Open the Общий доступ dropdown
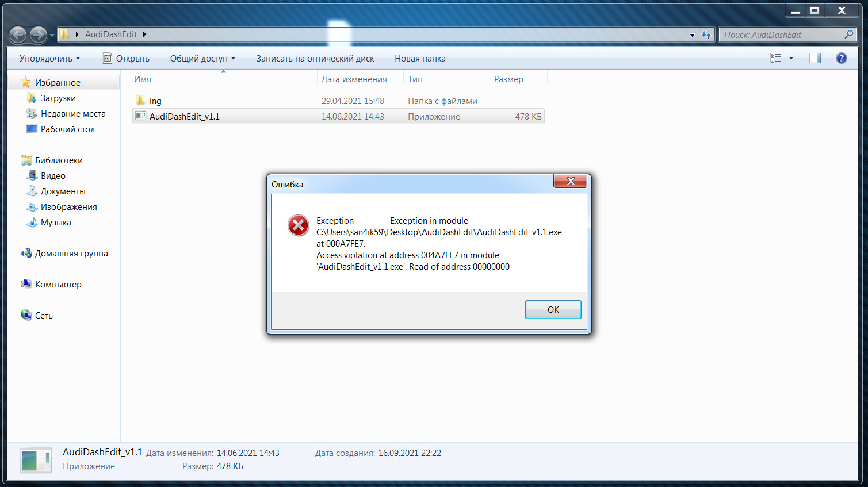Screen dimensions: 868x487 pos(202,59)
